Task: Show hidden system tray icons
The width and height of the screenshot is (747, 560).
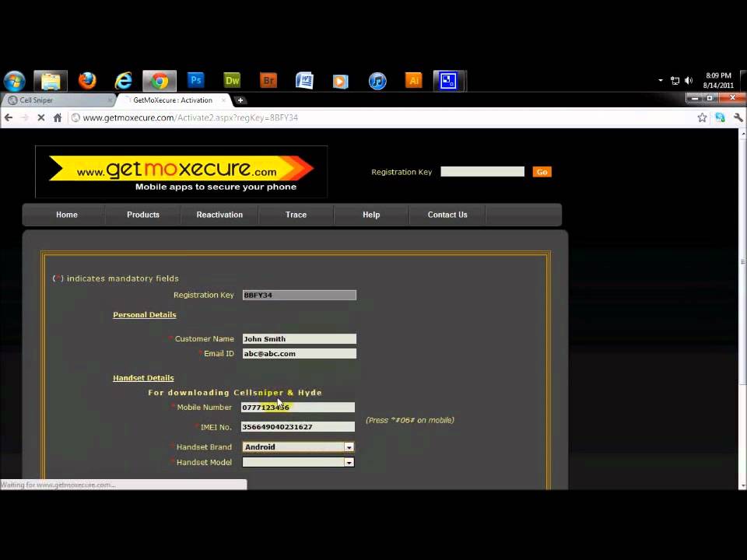Action: [x=661, y=80]
